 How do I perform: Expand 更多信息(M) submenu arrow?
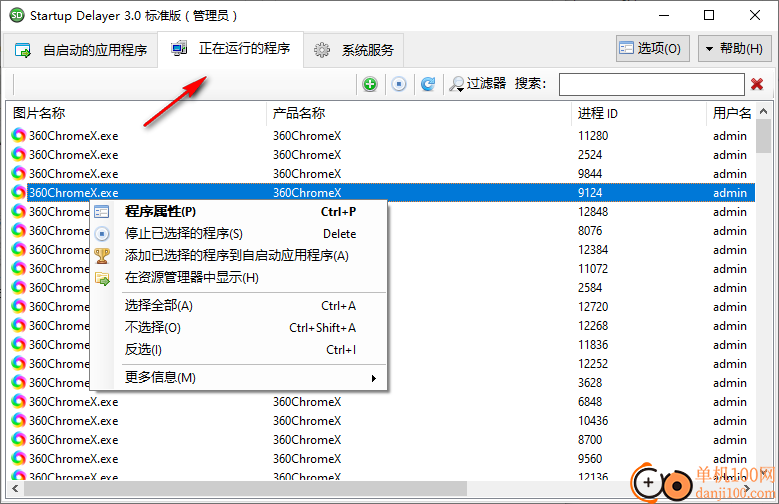pos(374,378)
